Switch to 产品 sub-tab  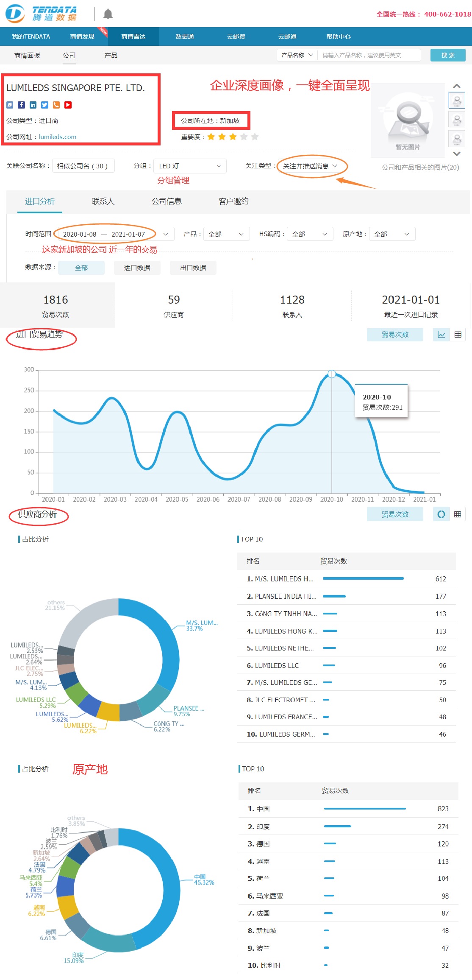[111, 55]
